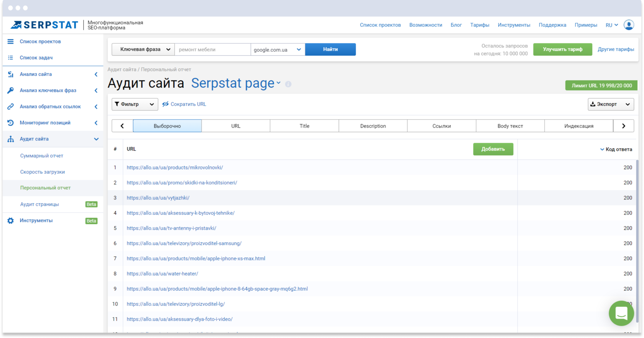This screenshot has height=338, width=644.
Task: Click the Лимит URL 19 998/20 000 badge
Action: (x=601, y=85)
